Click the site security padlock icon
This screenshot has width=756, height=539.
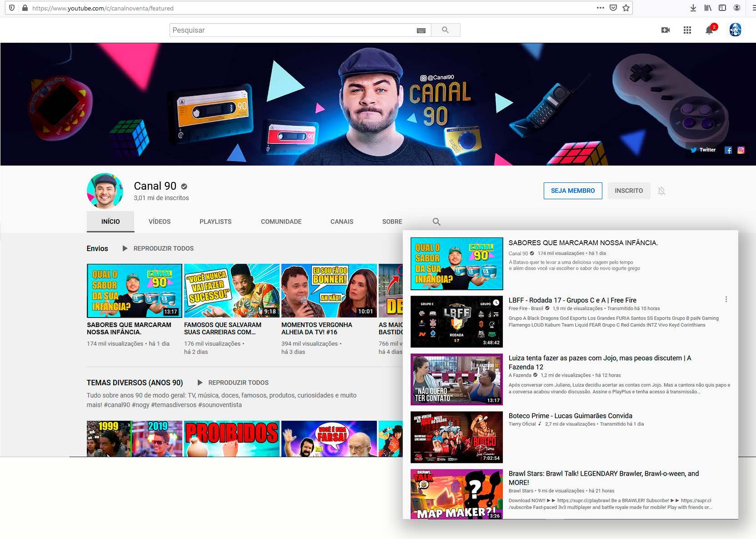(25, 8)
